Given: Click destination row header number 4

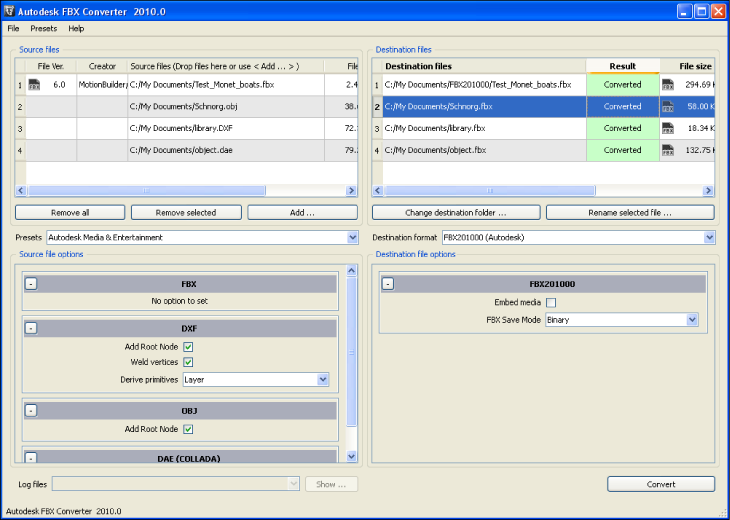Looking at the screenshot, I should 377,150.
